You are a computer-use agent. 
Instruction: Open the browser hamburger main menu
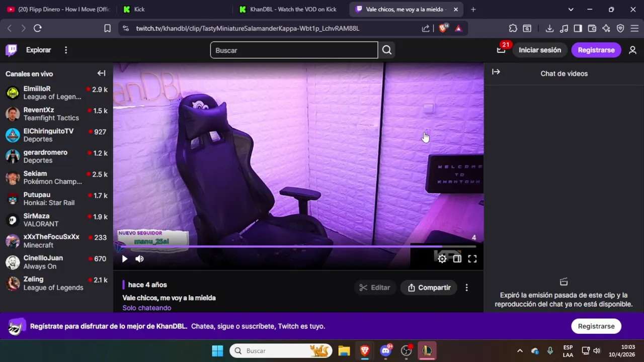click(x=634, y=28)
